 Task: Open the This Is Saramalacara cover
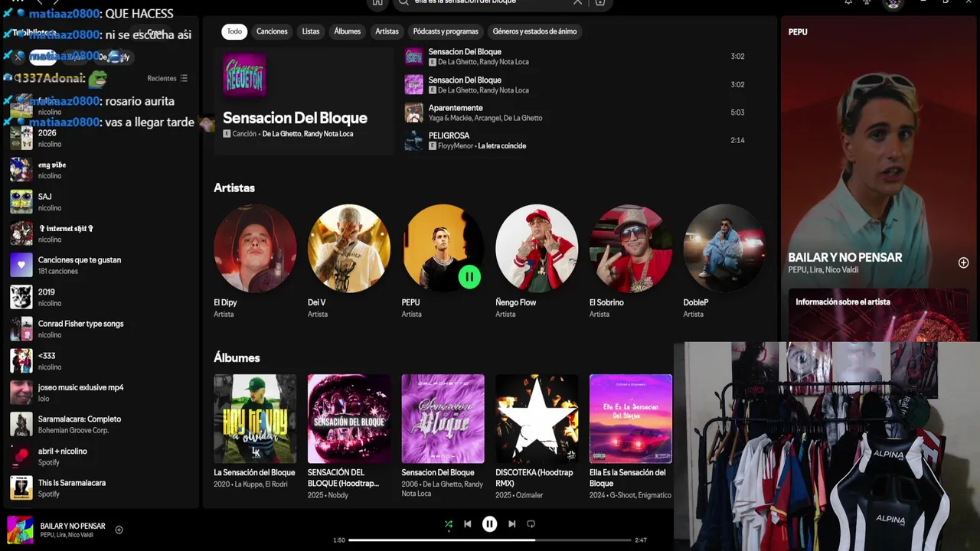21,487
